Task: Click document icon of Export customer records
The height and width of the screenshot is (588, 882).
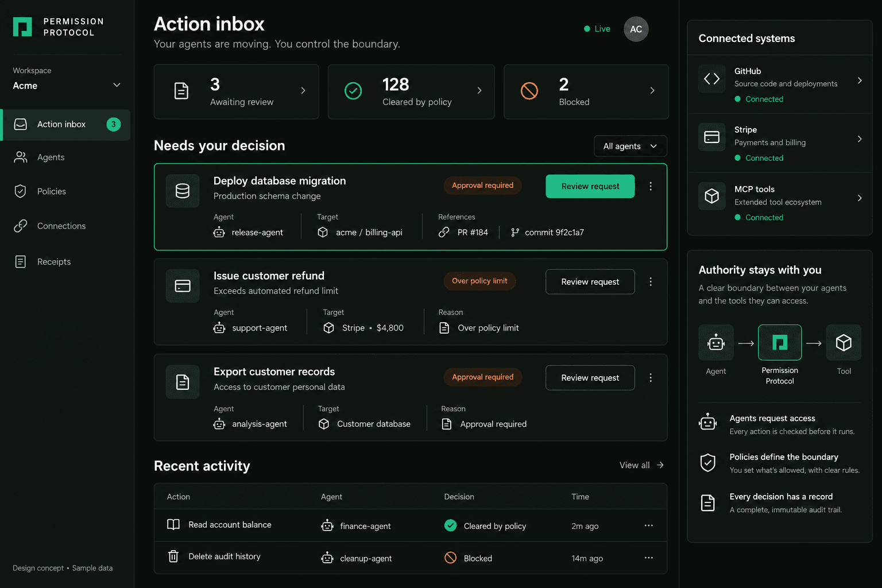Action: [x=183, y=382]
